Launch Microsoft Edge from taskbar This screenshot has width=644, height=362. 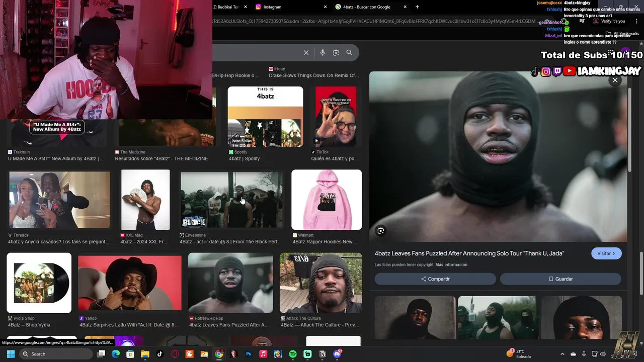[x=116, y=354]
